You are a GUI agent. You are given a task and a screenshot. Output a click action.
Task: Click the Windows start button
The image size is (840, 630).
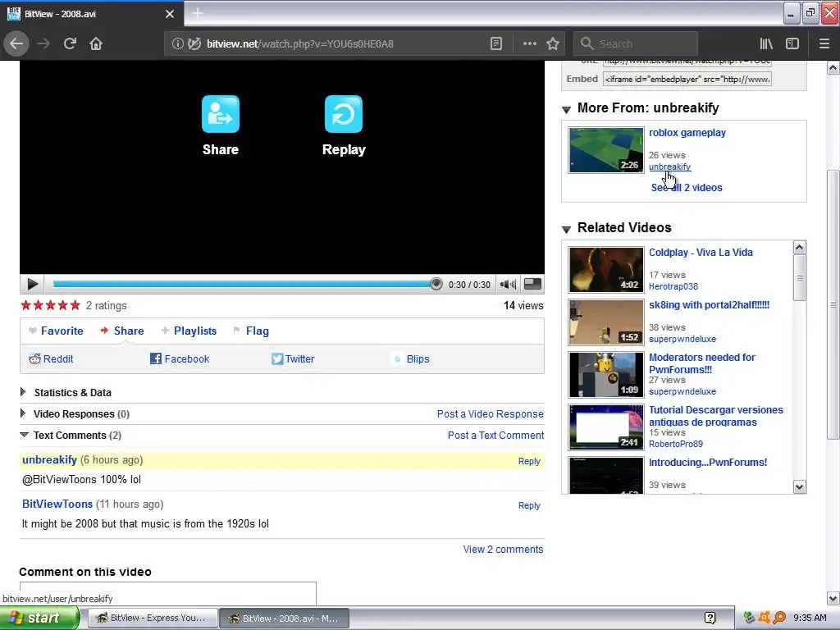click(39, 619)
